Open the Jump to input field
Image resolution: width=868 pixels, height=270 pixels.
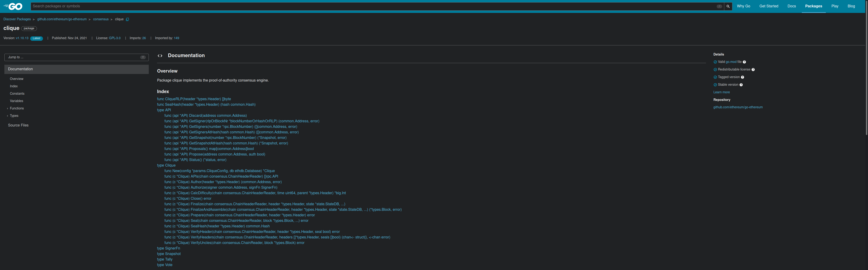(x=77, y=57)
